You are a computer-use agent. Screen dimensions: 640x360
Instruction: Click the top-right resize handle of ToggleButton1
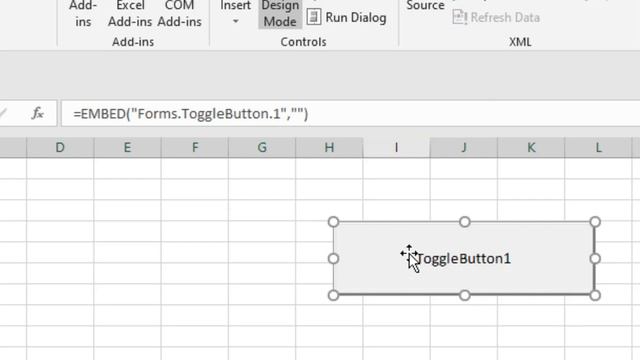595,222
